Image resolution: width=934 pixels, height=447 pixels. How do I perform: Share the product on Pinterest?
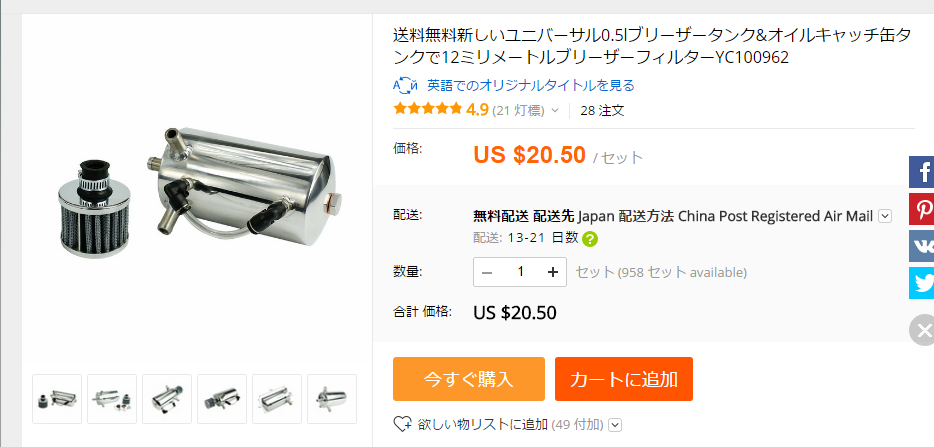tap(921, 209)
